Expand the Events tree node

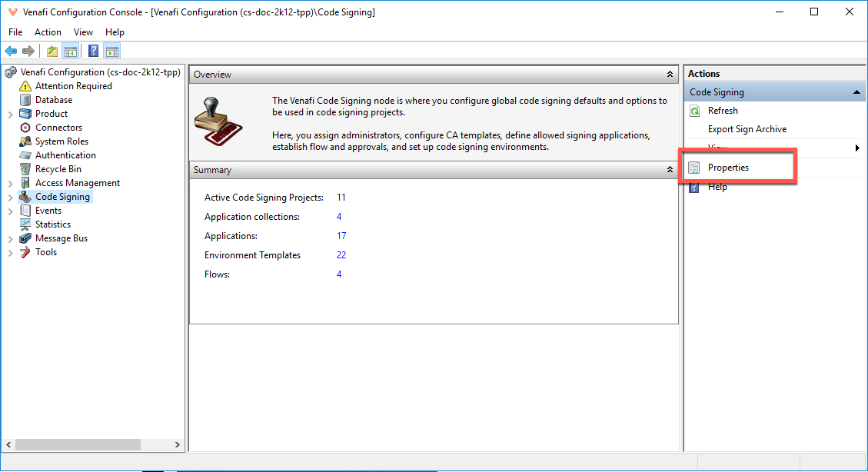point(11,211)
